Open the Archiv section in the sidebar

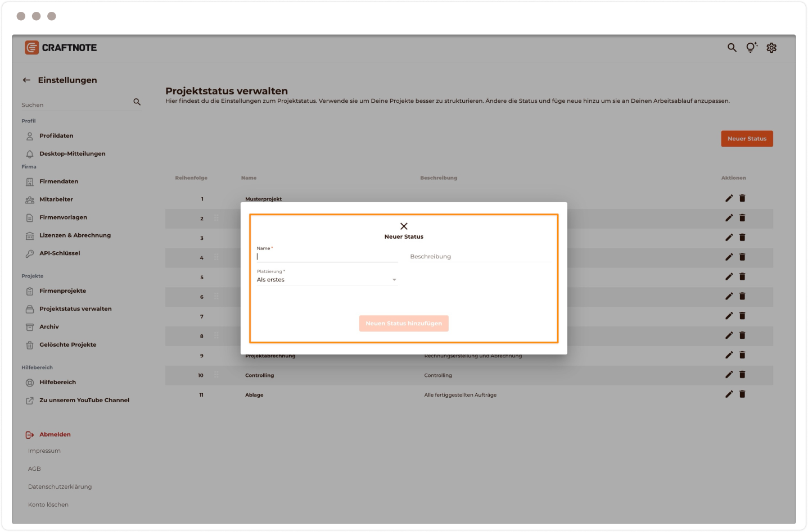pyautogui.click(x=49, y=327)
